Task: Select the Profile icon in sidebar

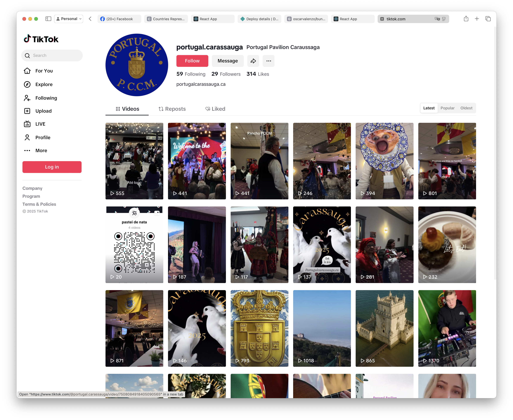Action: click(27, 137)
